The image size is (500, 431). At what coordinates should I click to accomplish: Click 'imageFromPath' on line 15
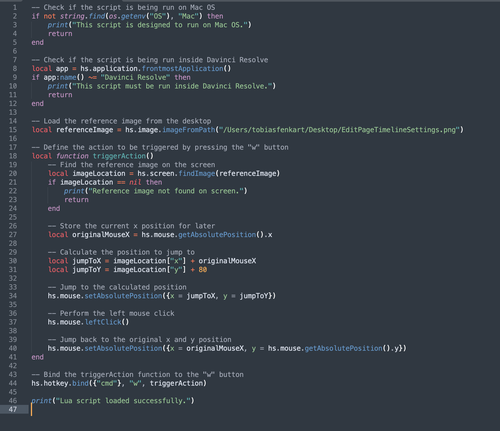click(189, 130)
